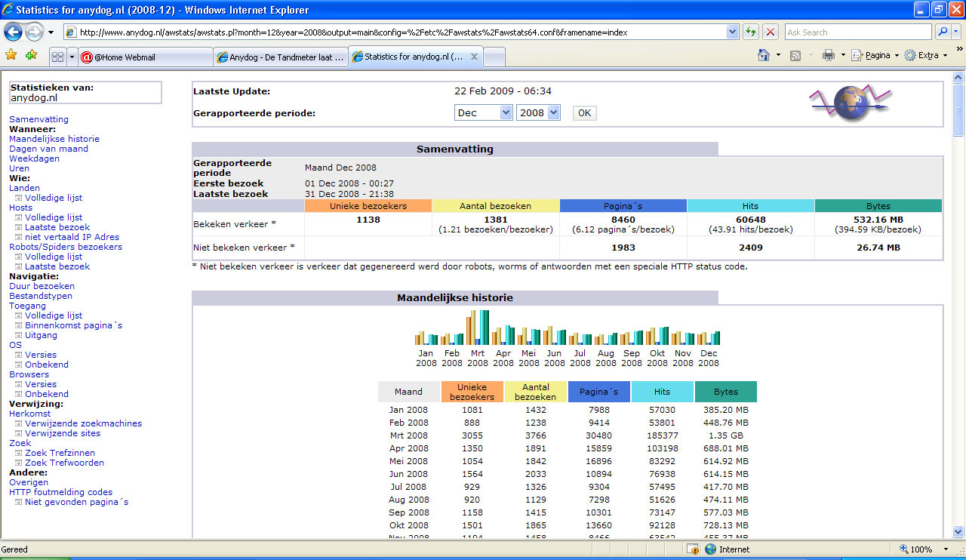Screen dimensions: 966x560
Task: Open the recent pages dropdown beside Forward
Action: pos(51,32)
